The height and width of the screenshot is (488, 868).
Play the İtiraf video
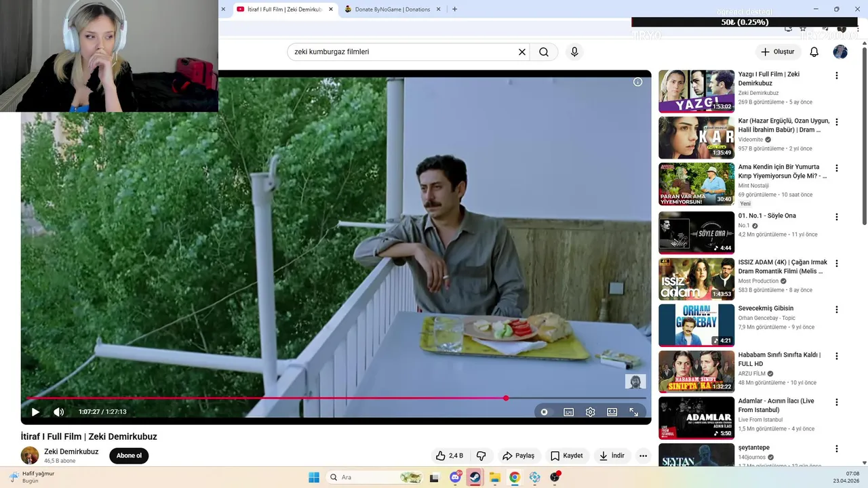point(35,411)
